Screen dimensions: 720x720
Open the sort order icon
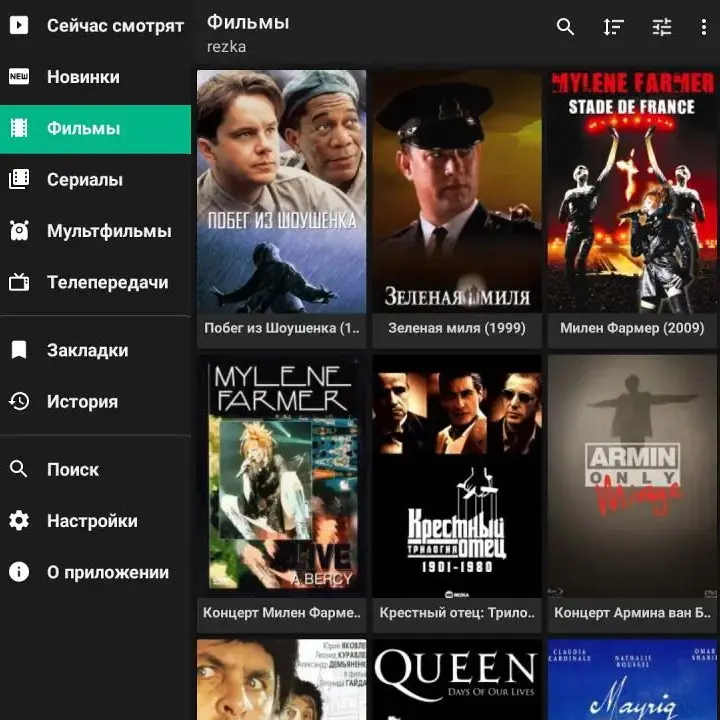[x=613, y=28]
